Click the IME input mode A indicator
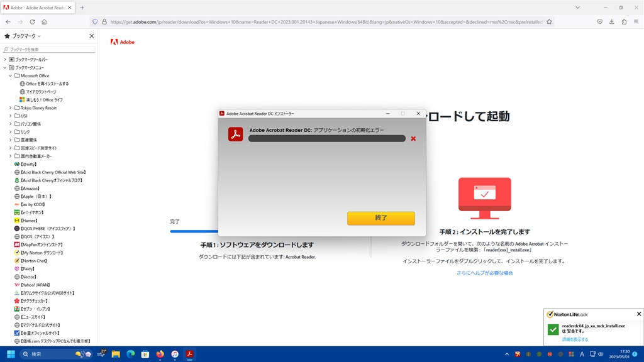This screenshot has height=362, width=644. pyautogui.click(x=582, y=354)
